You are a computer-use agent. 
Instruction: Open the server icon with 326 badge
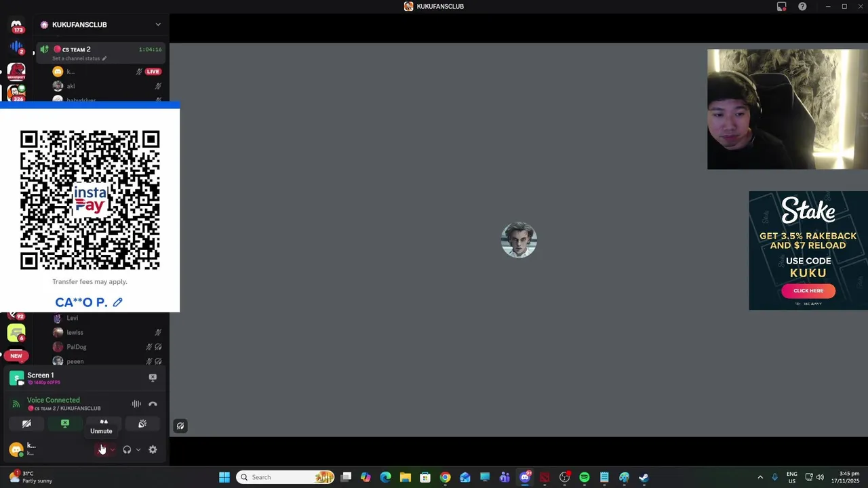[x=16, y=93]
